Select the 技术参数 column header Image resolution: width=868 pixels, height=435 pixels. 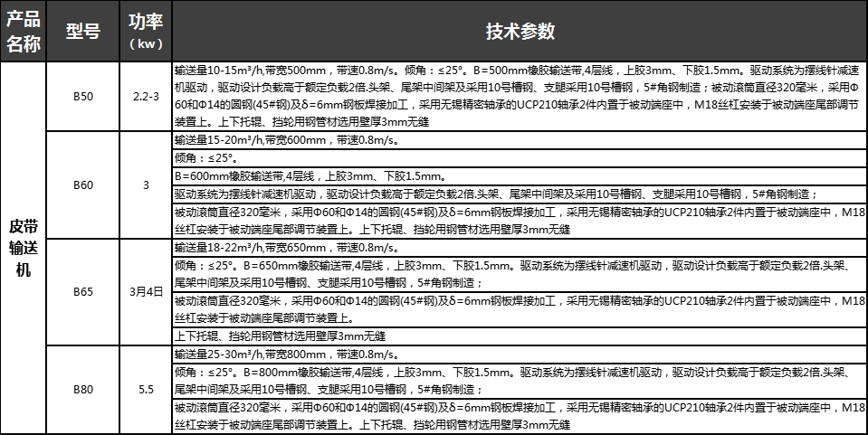tap(520, 32)
